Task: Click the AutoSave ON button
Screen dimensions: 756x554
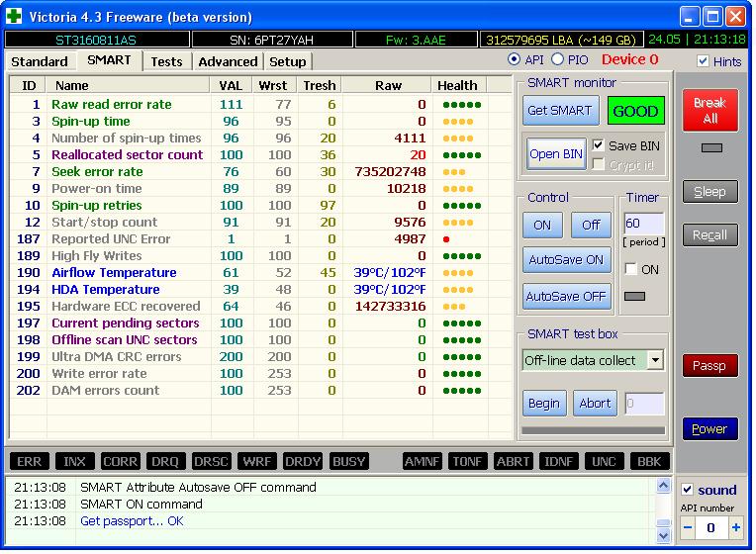Action: click(x=567, y=260)
